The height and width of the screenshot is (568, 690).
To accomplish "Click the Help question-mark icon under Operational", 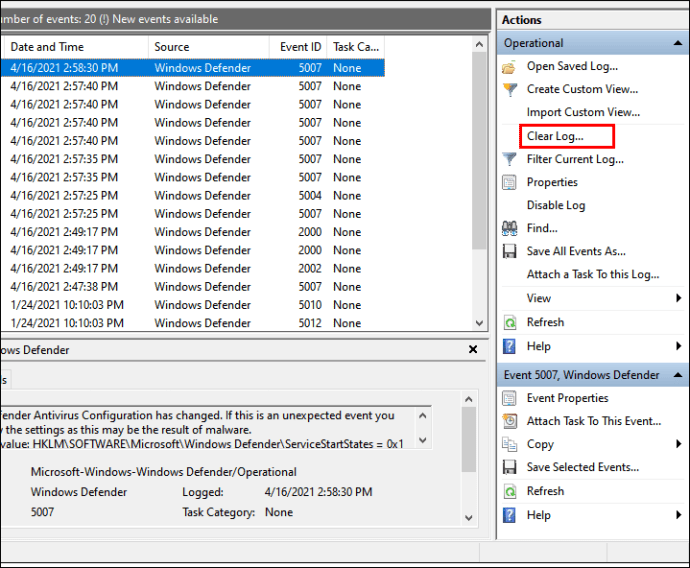I will point(509,346).
